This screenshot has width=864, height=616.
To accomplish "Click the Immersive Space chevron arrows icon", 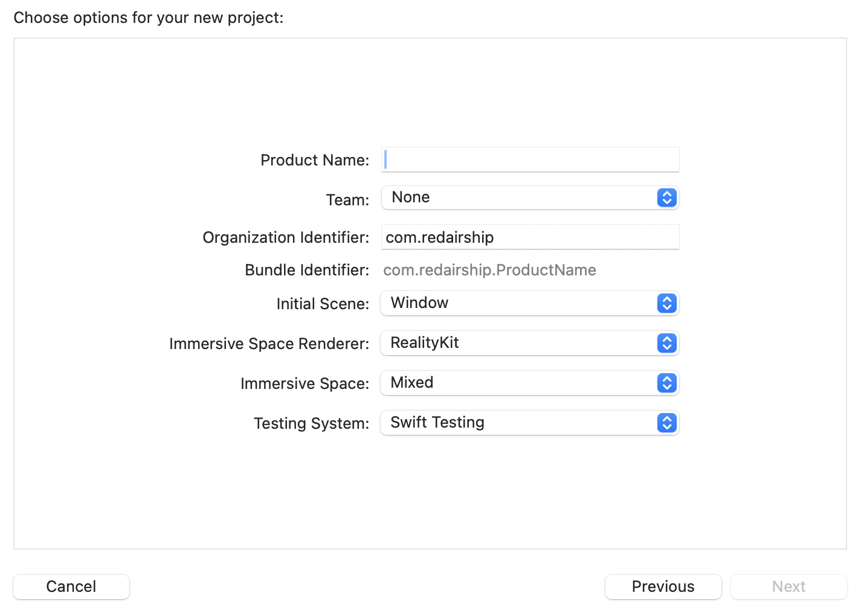I will (x=666, y=383).
